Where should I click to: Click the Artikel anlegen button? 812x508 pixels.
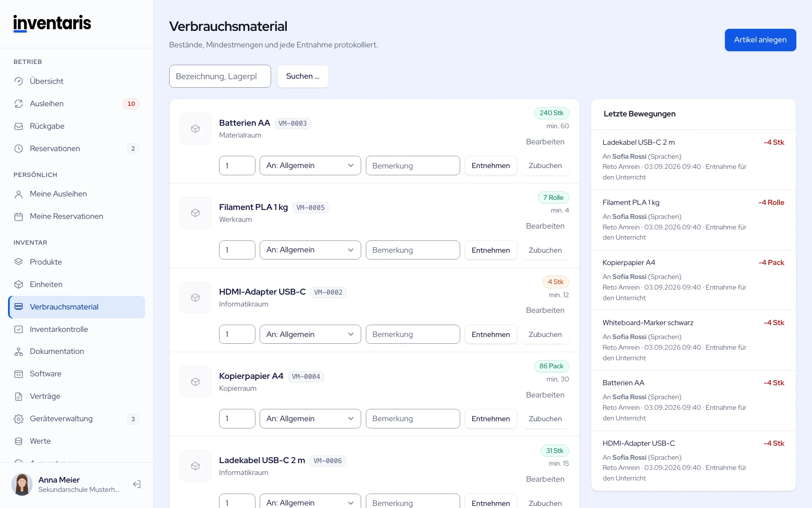760,40
